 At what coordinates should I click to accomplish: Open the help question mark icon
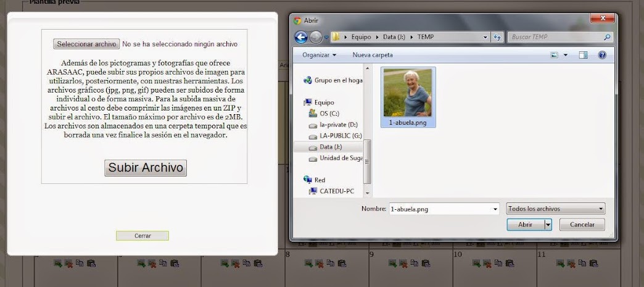point(602,55)
